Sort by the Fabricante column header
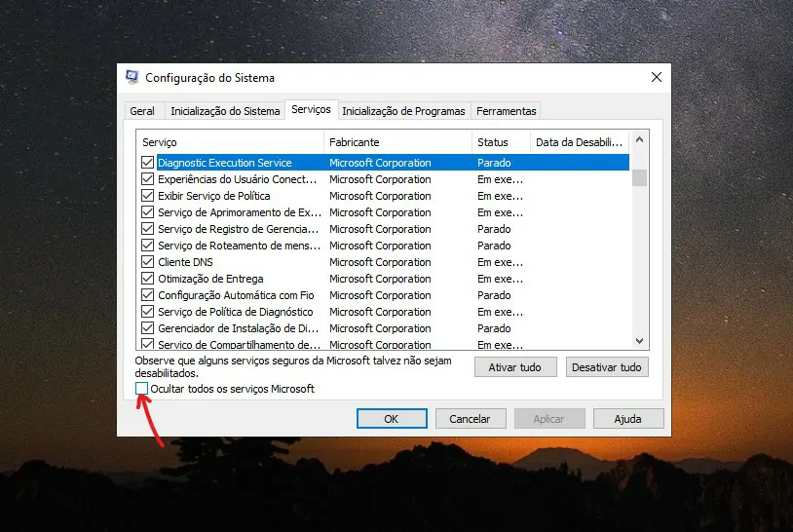793x532 pixels. tap(397, 142)
